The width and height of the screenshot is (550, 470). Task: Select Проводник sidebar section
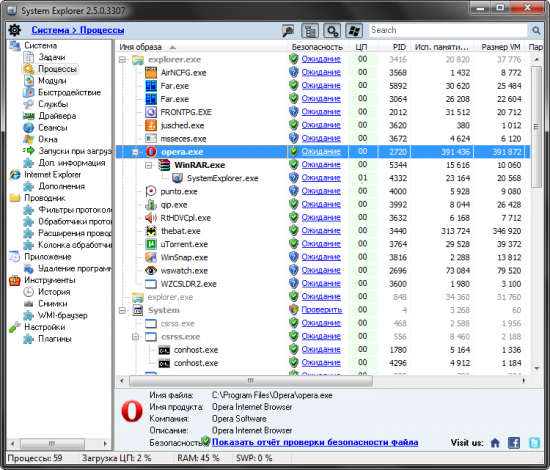pos(45,198)
